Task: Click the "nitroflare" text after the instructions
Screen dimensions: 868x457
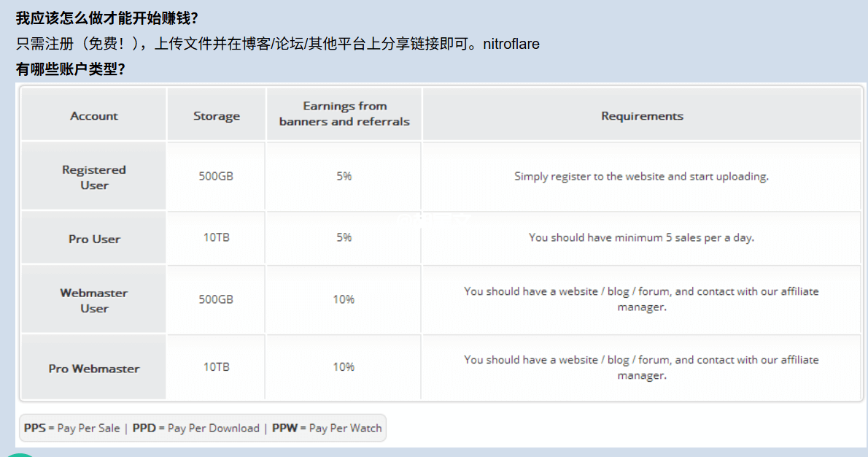Action: click(x=511, y=44)
